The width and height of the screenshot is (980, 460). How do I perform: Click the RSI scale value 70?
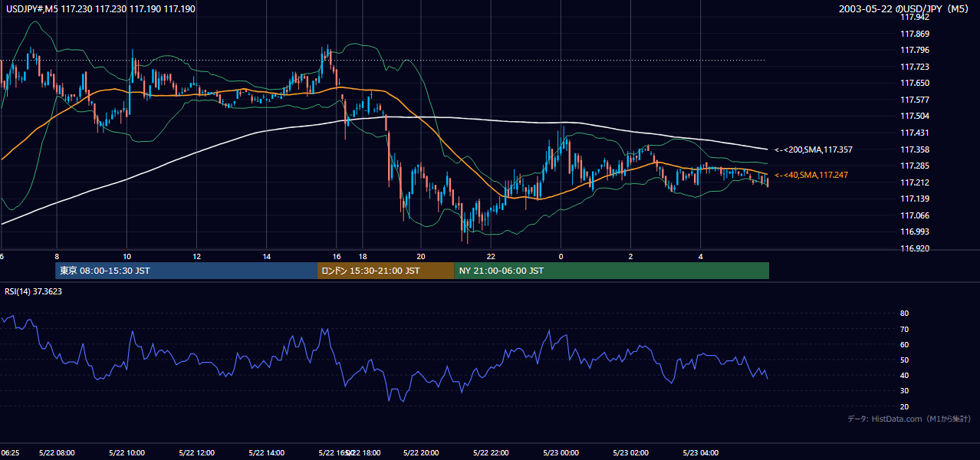tap(904, 329)
